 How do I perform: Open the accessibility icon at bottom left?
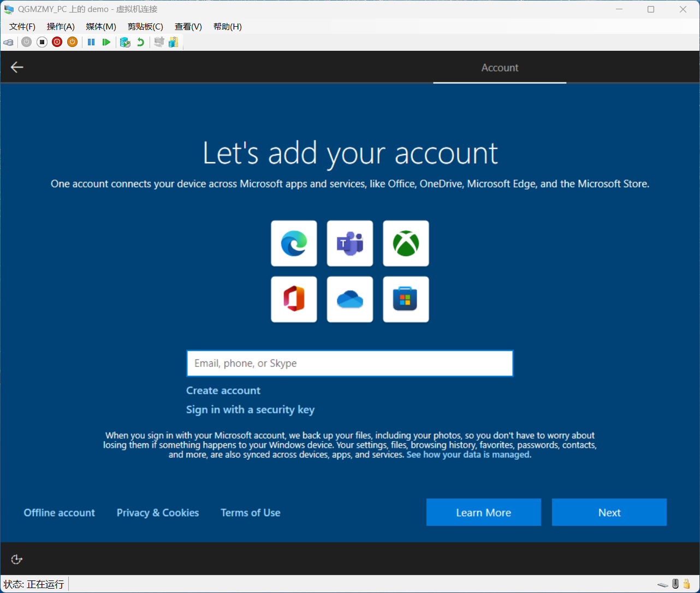[17, 559]
